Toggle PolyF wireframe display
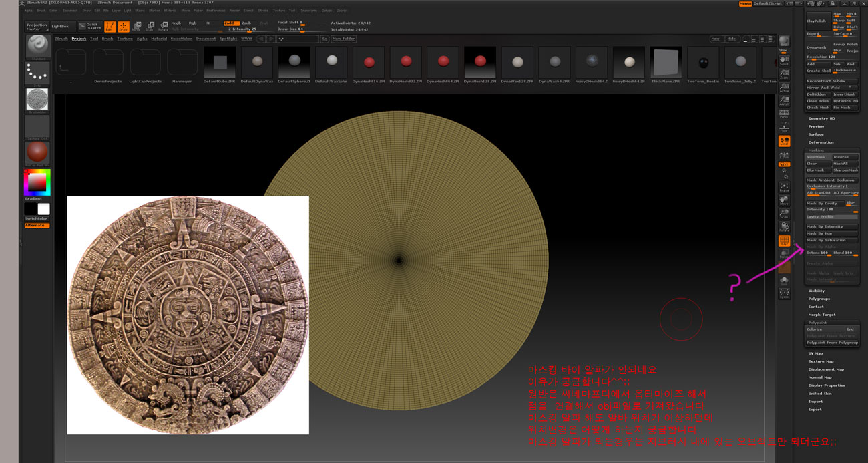The image size is (868, 463). (x=784, y=241)
